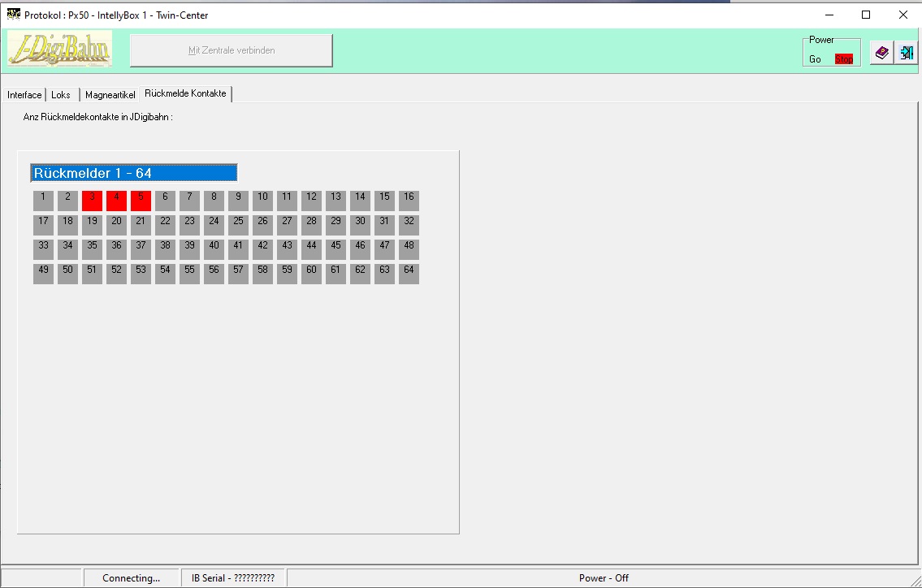Click the IB Serial status text

point(233,578)
